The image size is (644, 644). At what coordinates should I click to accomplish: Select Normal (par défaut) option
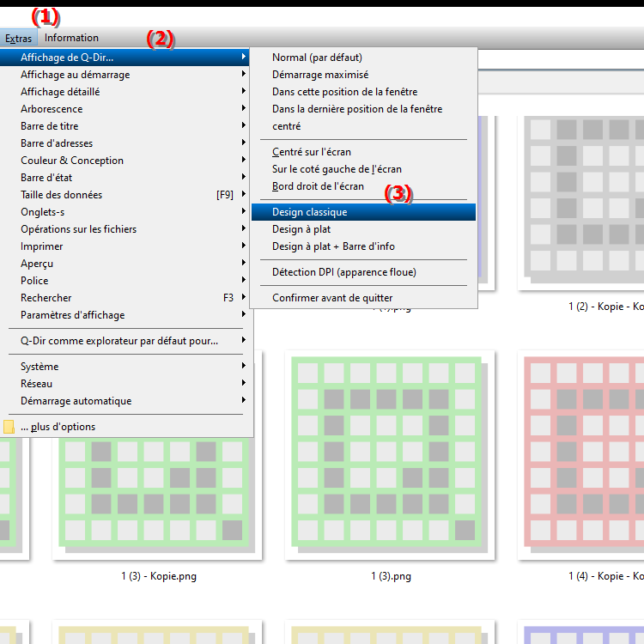(363, 58)
